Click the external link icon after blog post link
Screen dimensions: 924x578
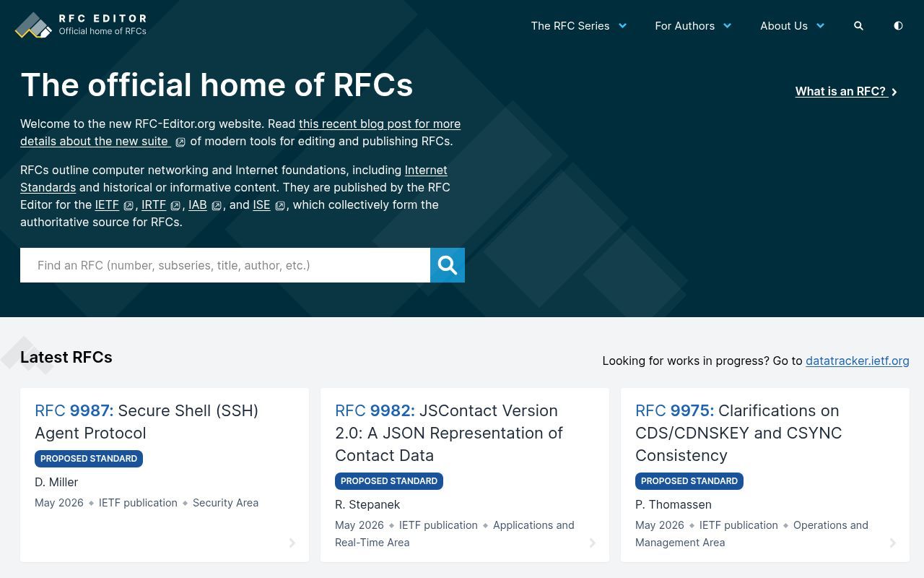point(180,142)
